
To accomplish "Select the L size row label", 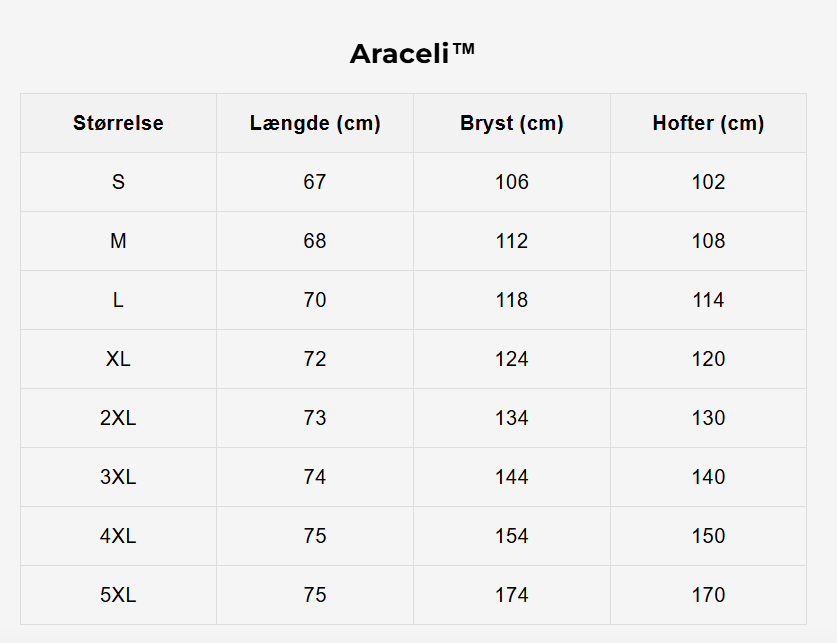I will pos(118,300).
